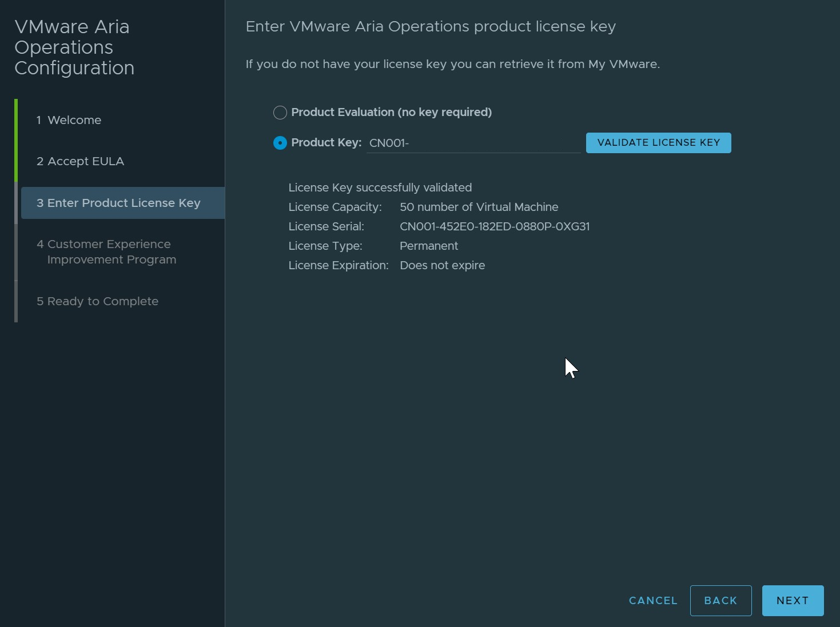Click the 'License Type:' label
The image size is (840, 627).
(325, 246)
